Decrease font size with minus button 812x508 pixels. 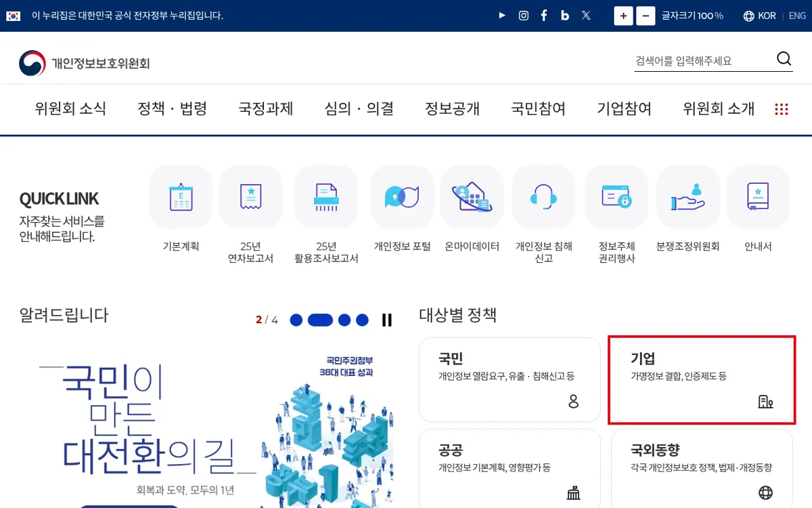coord(646,16)
